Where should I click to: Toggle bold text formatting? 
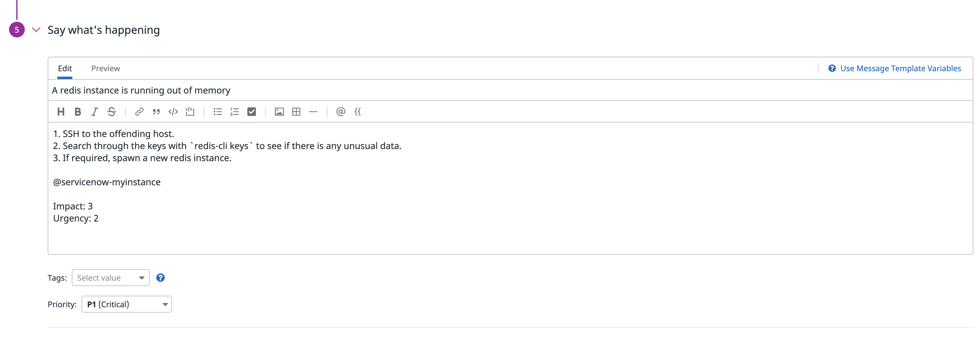78,112
